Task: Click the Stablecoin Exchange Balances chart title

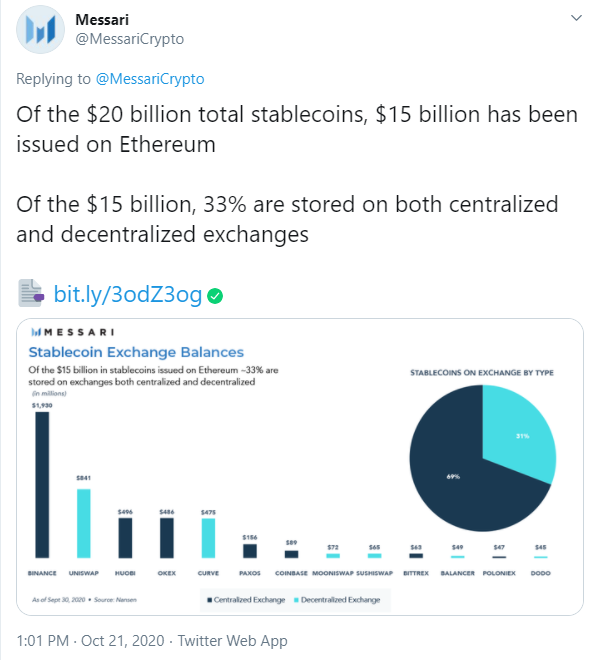Action: click(x=136, y=352)
